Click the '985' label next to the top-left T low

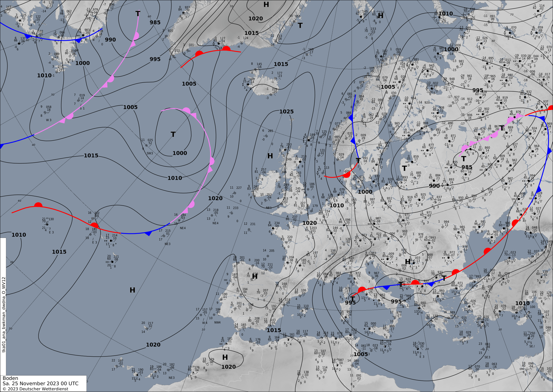click(x=155, y=22)
